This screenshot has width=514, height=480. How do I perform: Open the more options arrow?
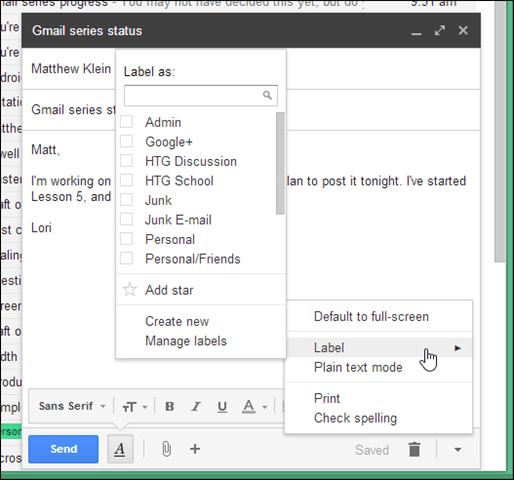point(458,450)
